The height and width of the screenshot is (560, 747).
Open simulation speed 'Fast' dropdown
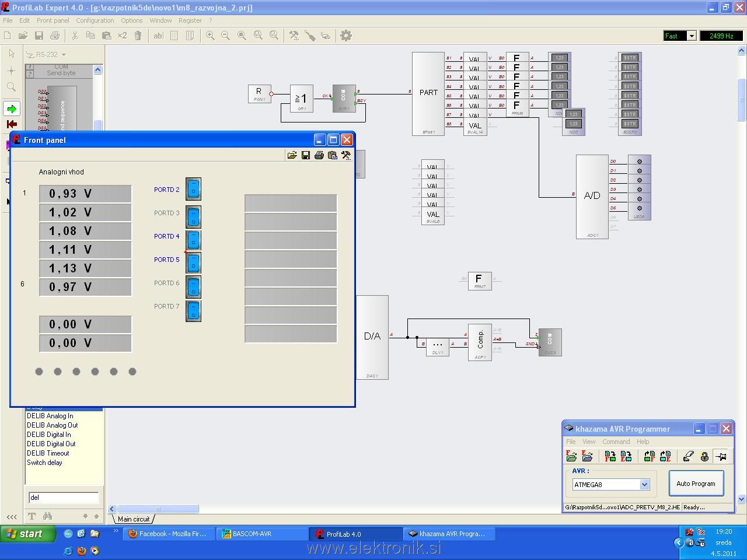tap(692, 36)
